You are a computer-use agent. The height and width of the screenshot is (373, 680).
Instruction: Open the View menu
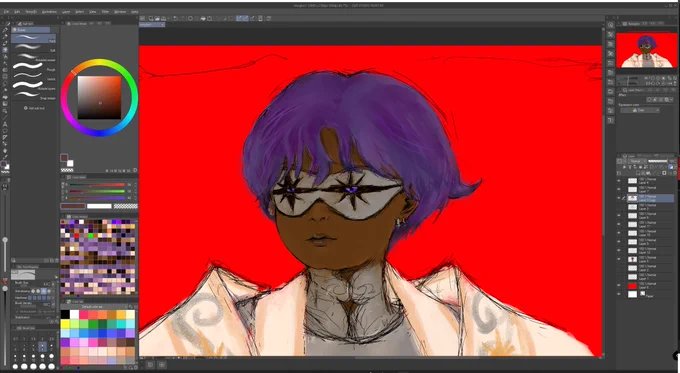(x=92, y=12)
